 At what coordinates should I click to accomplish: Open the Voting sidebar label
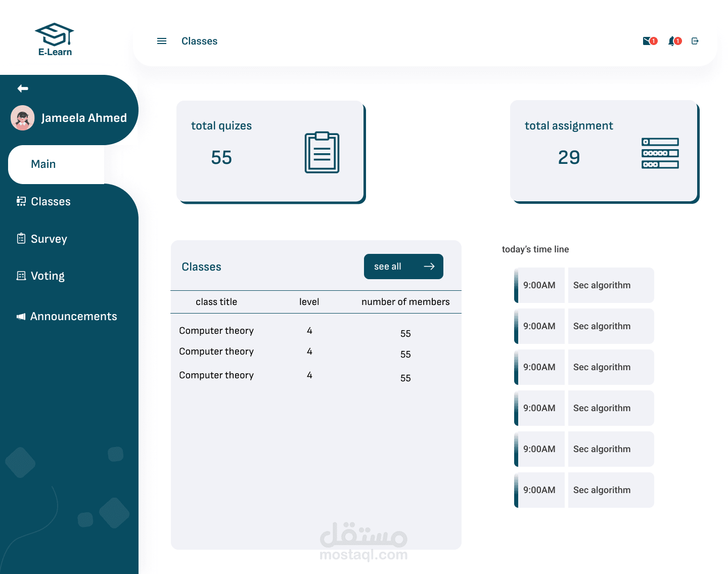coord(48,276)
